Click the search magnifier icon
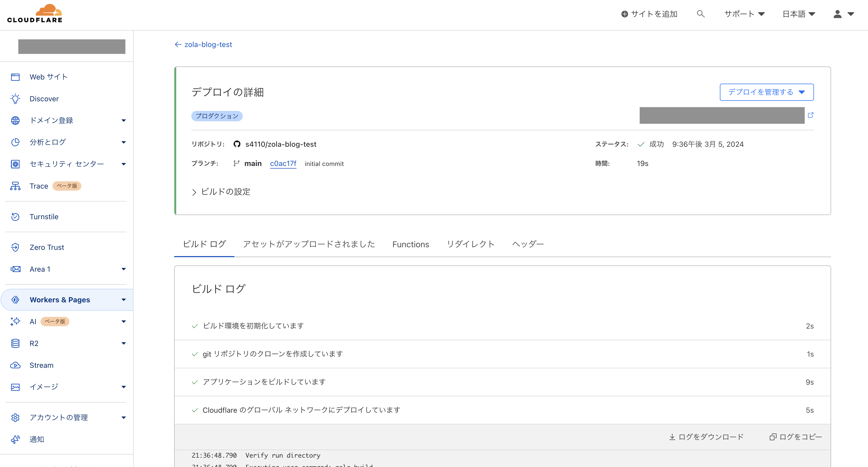Image resolution: width=868 pixels, height=467 pixels. click(701, 14)
